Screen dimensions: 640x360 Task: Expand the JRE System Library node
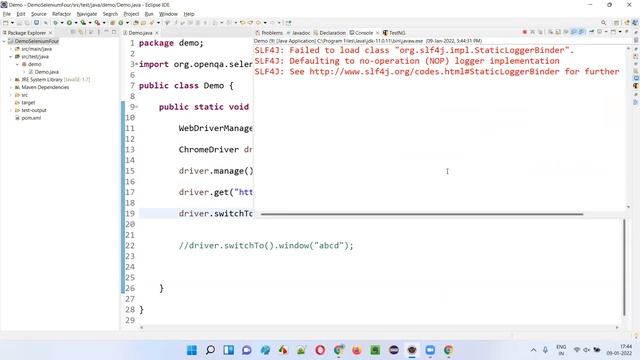(x=11, y=80)
